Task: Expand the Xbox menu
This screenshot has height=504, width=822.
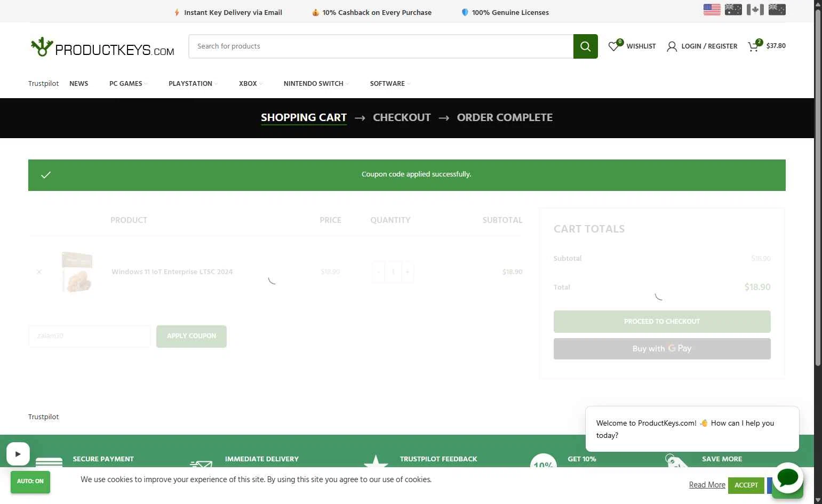Action: click(250, 84)
